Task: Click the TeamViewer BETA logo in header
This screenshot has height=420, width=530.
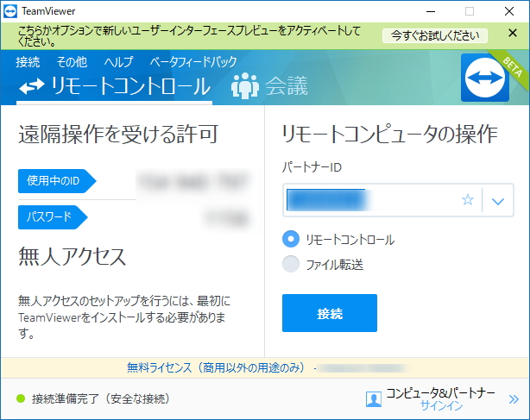Action: (x=485, y=78)
